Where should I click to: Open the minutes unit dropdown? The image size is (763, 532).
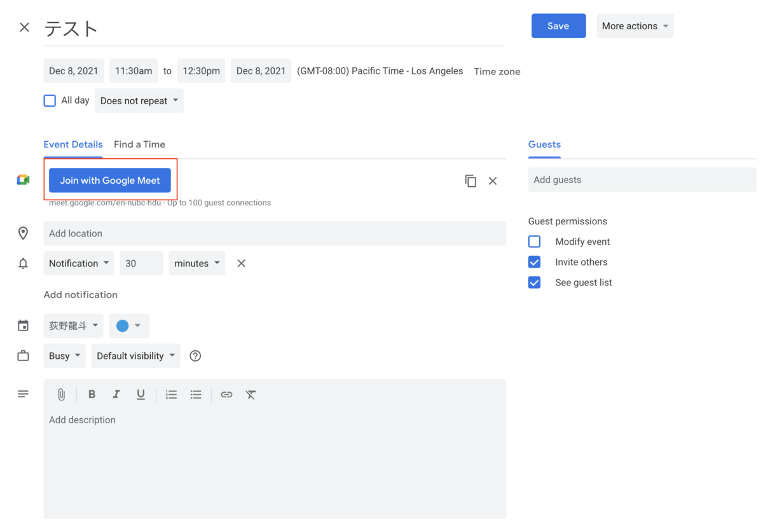tap(197, 263)
